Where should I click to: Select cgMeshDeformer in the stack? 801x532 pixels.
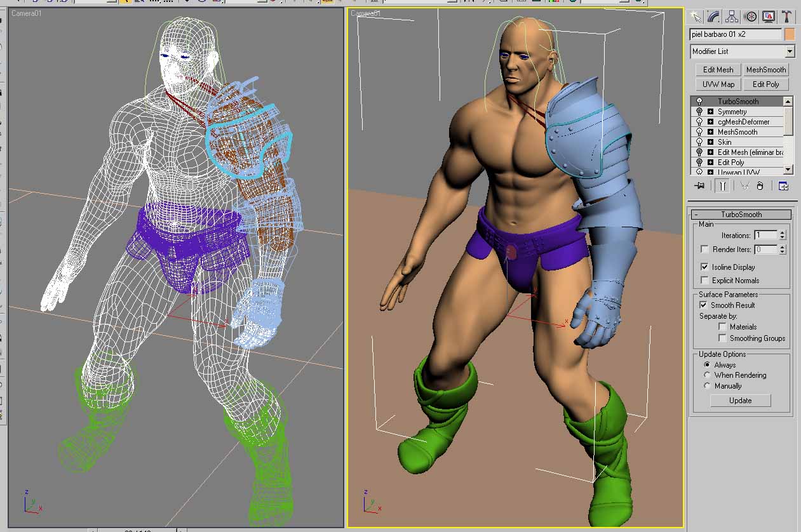743,122
